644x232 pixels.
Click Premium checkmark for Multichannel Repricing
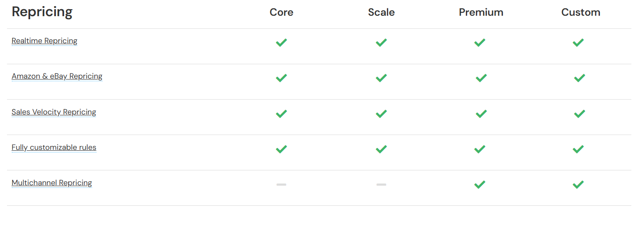[x=479, y=184]
